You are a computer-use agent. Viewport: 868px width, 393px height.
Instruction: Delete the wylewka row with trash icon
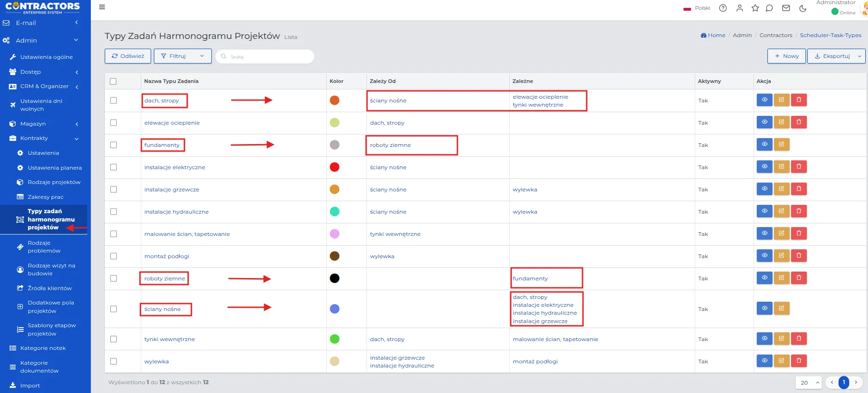(x=798, y=361)
